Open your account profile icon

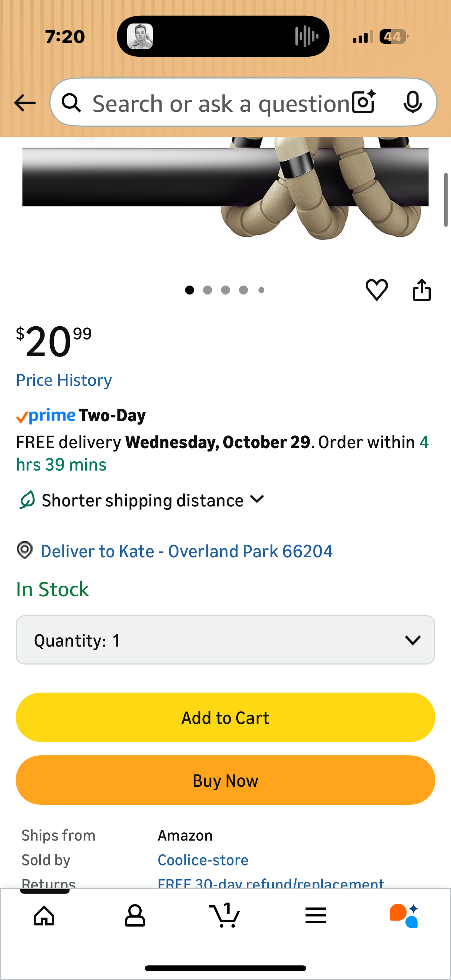point(135,915)
